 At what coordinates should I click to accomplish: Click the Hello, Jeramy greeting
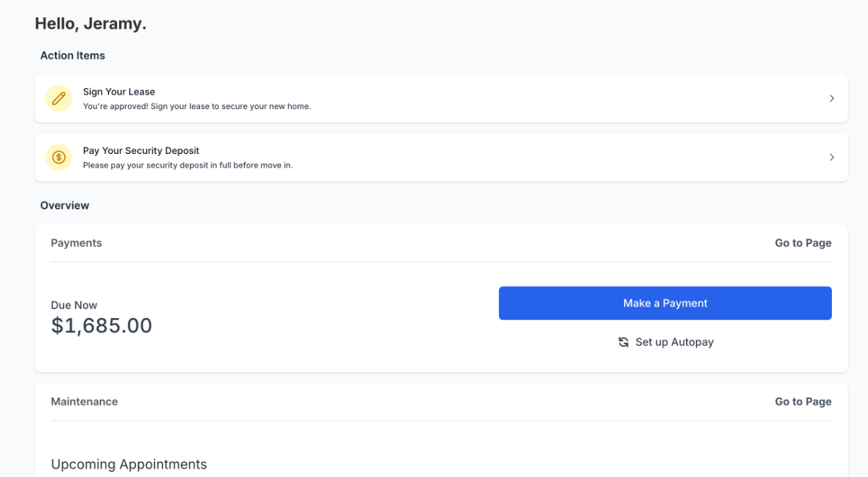coord(91,24)
